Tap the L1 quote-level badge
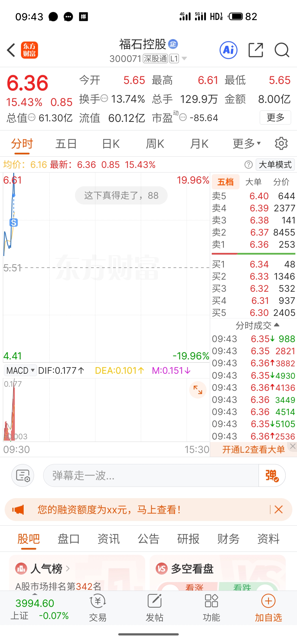297x644 pixels. point(174,58)
